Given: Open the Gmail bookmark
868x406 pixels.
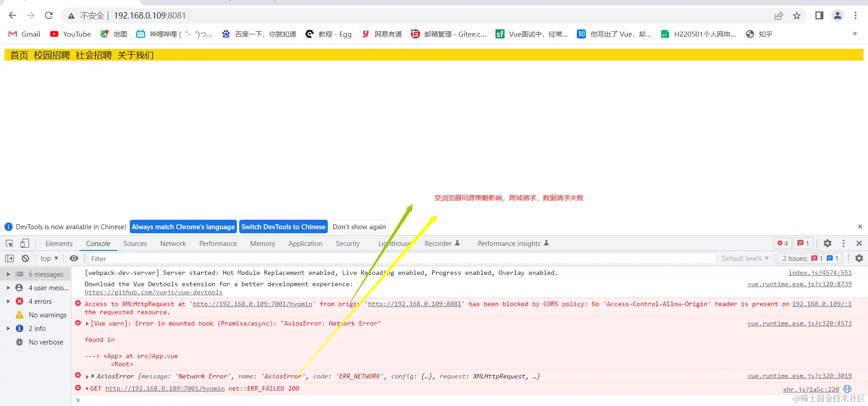Looking at the screenshot, I should [24, 34].
